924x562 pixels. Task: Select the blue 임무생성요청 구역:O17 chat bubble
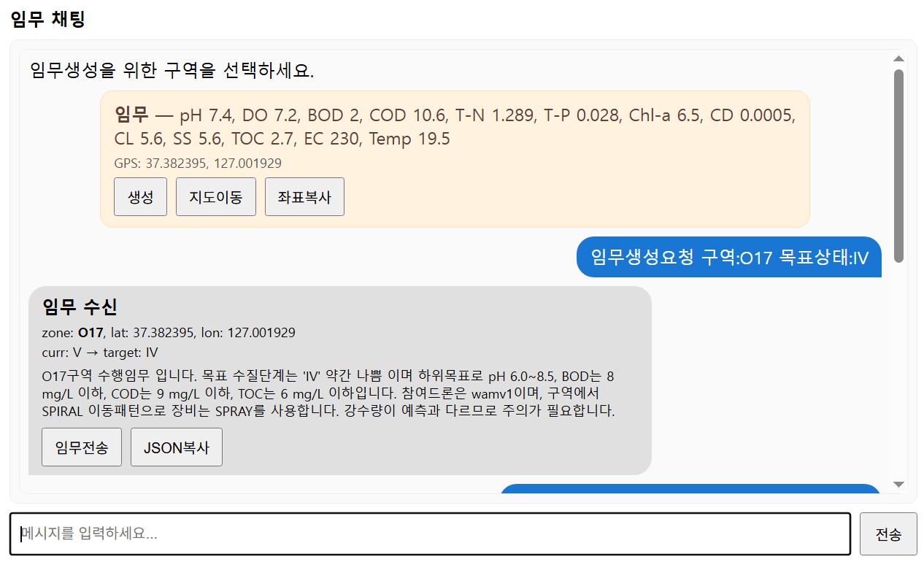point(729,257)
